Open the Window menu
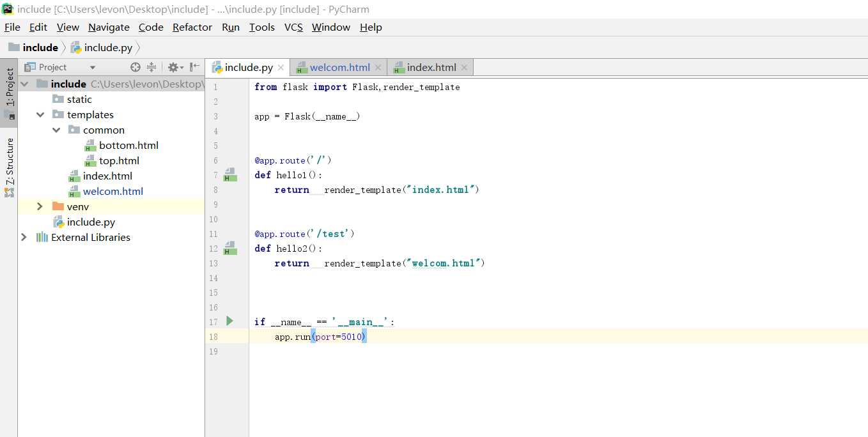This screenshot has height=437, width=868. [331, 27]
